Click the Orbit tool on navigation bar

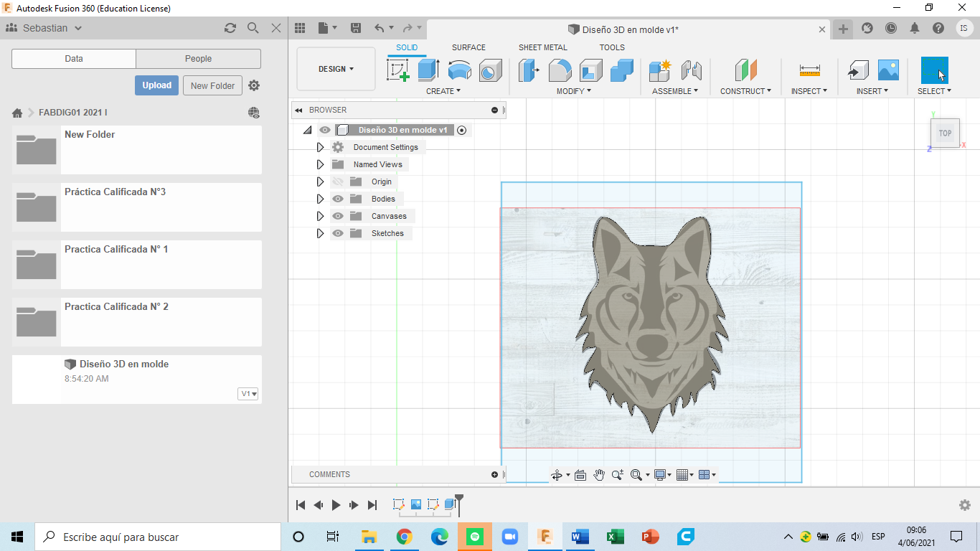[558, 474]
